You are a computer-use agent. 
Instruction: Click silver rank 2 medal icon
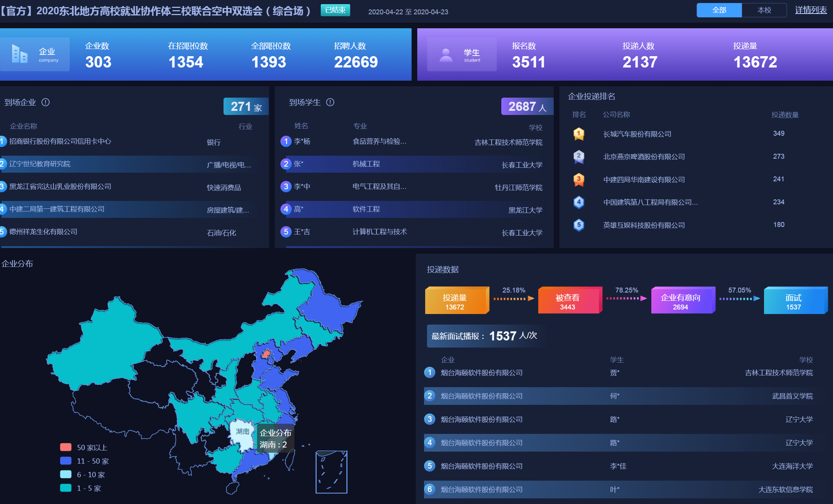coord(579,156)
